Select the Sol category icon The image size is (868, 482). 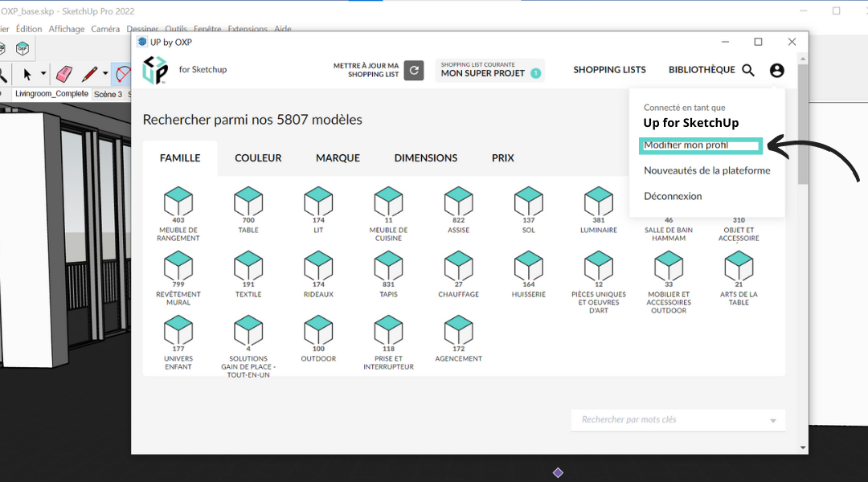(x=529, y=201)
